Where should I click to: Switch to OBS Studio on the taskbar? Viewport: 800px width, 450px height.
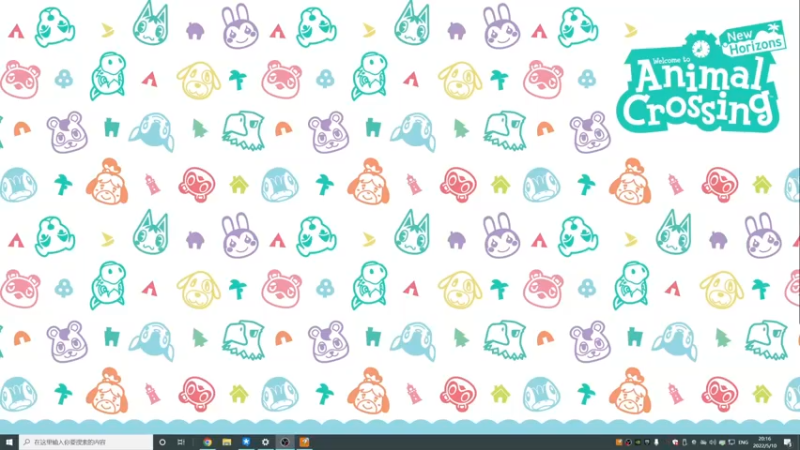(285, 442)
